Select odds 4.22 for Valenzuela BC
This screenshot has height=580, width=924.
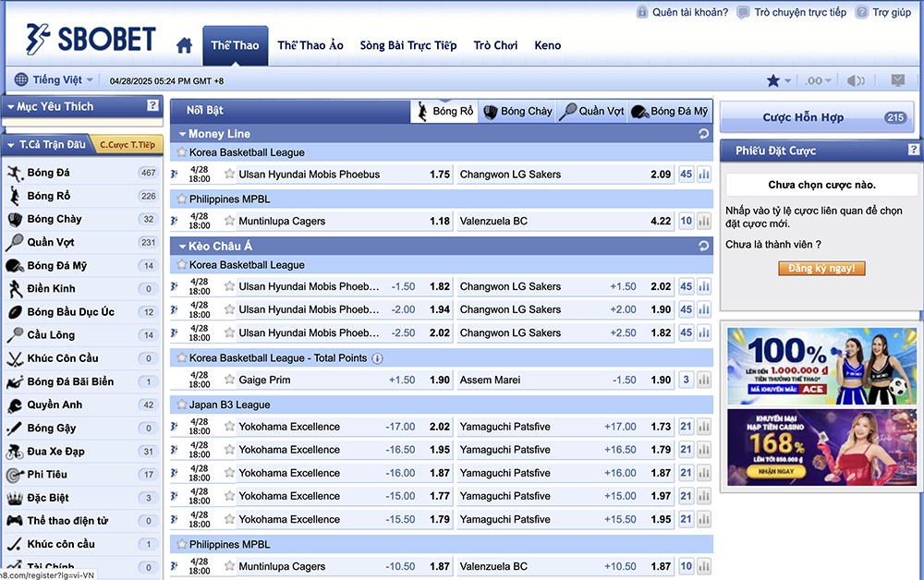point(661,221)
